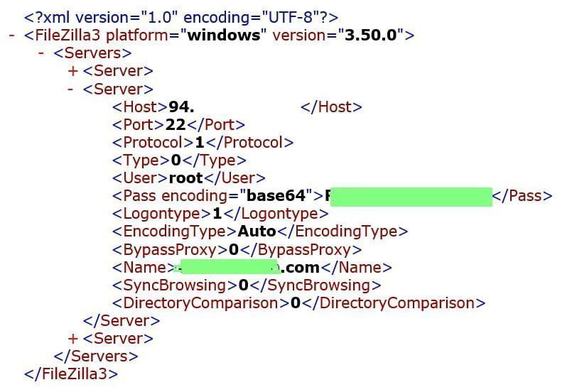Screen dimensions: 577x392
Task: Click the Protocol element value
Action: pyautogui.click(x=199, y=143)
